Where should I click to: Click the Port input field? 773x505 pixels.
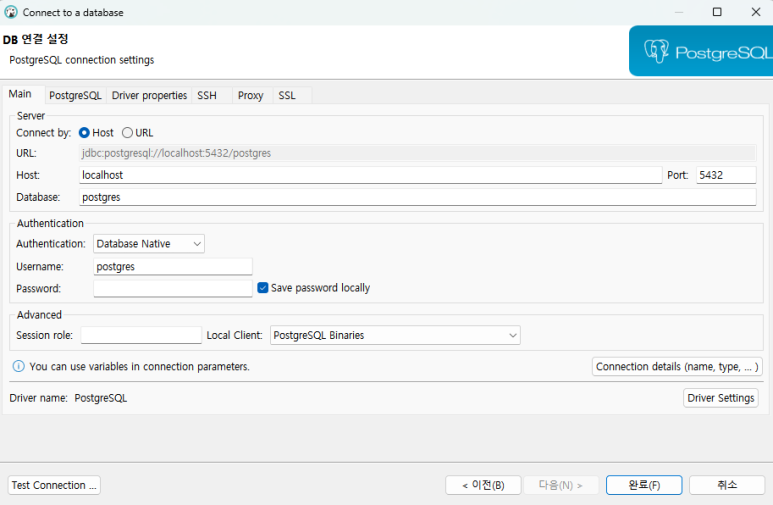tap(726, 175)
